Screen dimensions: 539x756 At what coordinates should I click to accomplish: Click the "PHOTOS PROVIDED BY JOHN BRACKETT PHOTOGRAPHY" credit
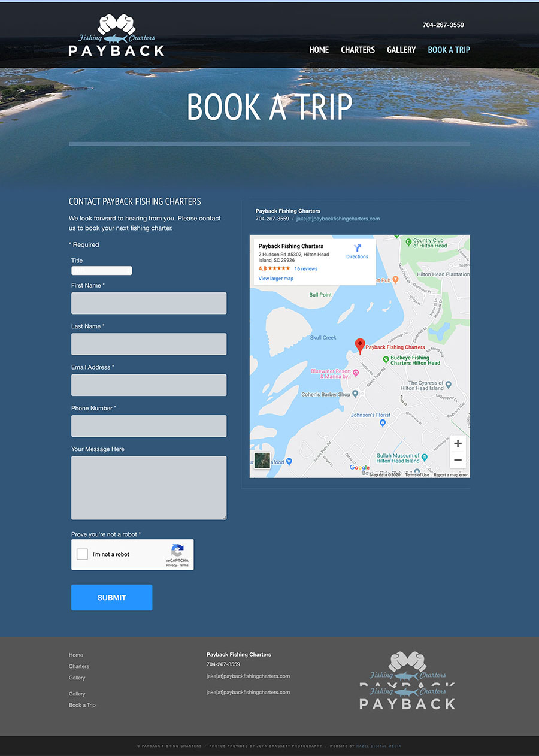pos(266,746)
